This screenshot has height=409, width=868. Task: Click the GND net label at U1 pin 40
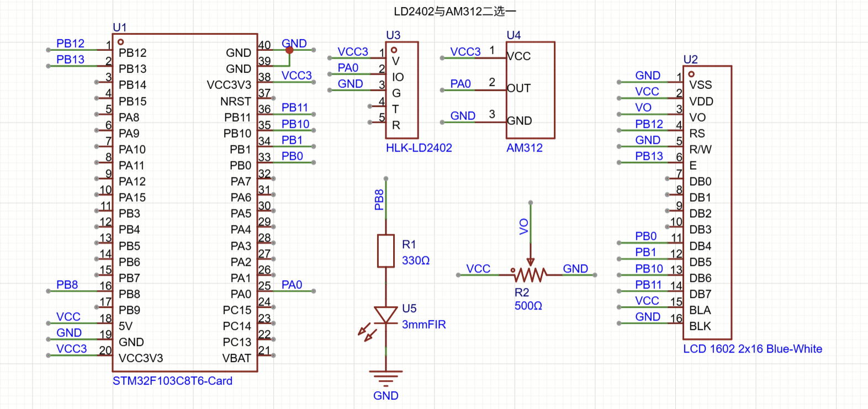pos(294,43)
